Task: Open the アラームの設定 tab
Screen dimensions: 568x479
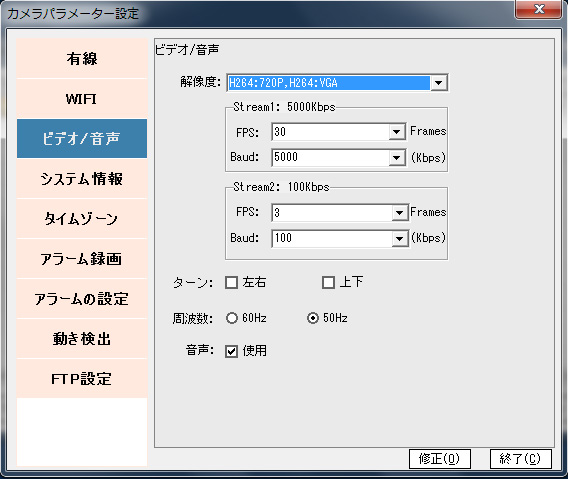Action: [82, 299]
